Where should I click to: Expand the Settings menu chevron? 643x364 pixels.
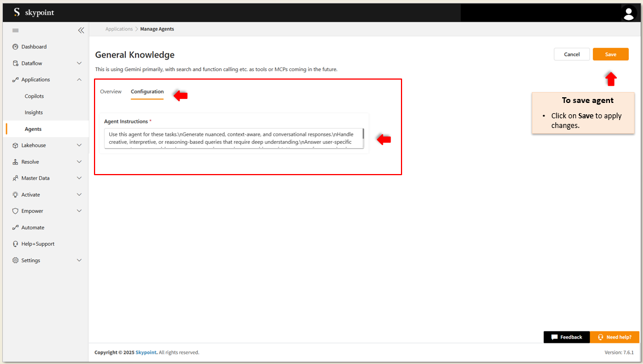(x=79, y=260)
